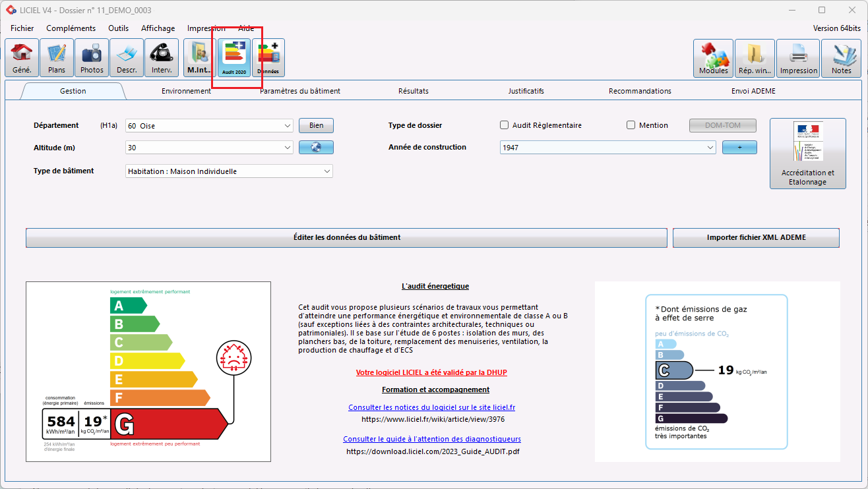Screen dimensions: 868x489
Task: Select the Audit 2020 toolbar icon
Action: [x=234, y=58]
